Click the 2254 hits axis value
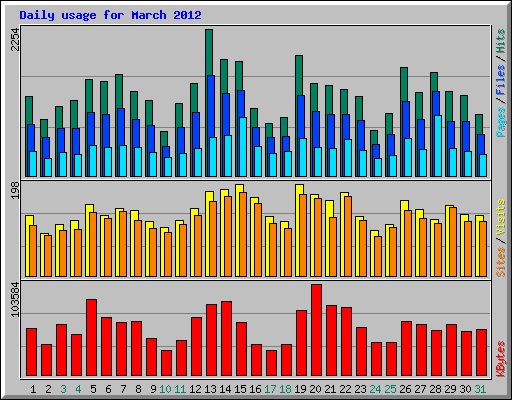 15,39
